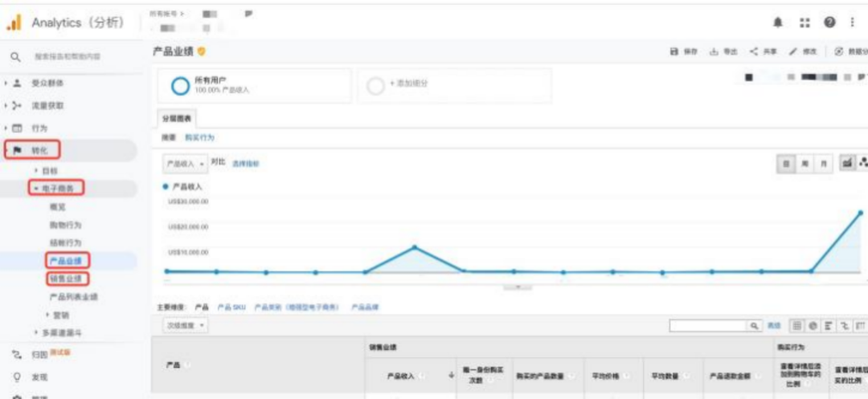
Task: Click the sidebar search magnifier icon
Action: point(16,57)
